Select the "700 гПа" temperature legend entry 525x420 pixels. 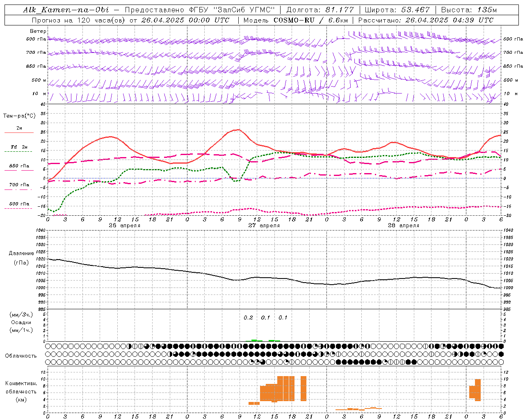(x=19, y=185)
